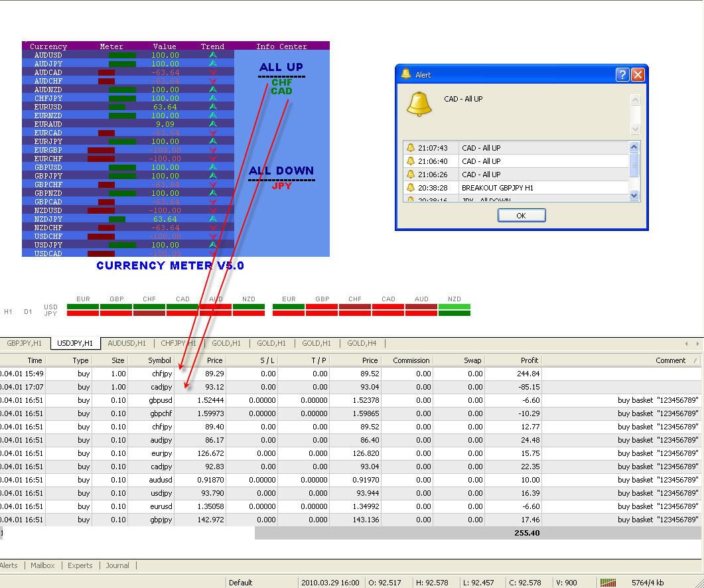The height and width of the screenshot is (588, 704).
Task: Select the chfjpy trade with profit 244.84
Action: [x=350, y=374]
